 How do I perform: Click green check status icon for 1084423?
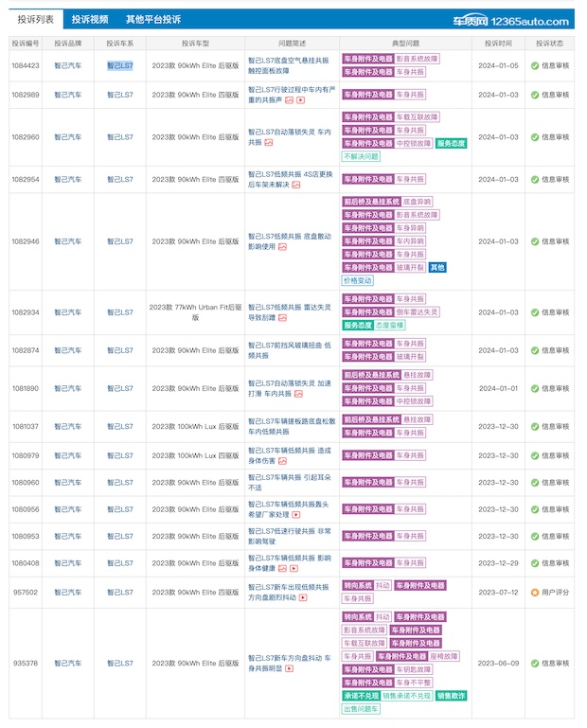coord(535,66)
